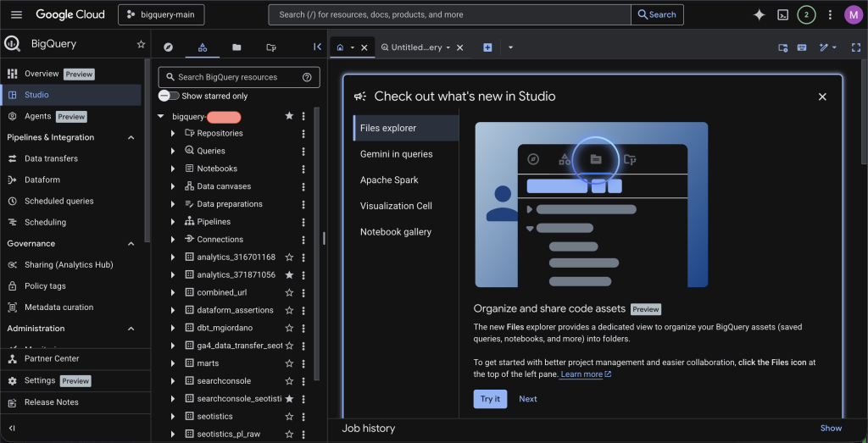Toggle Show starred only switch
Screen dimensions: 868x443
[169, 96]
